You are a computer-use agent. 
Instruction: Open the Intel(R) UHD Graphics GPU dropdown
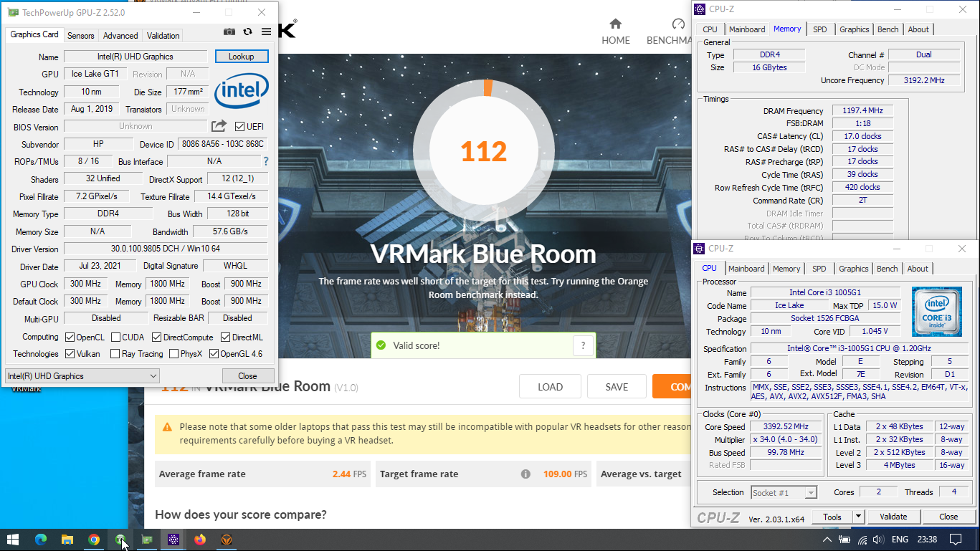(82, 376)
